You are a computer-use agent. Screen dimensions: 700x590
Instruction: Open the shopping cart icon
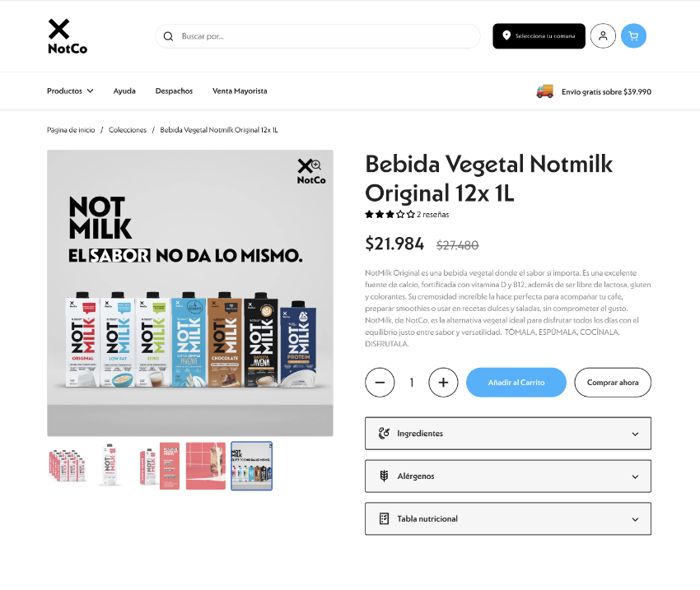click(x=633, y=36)
